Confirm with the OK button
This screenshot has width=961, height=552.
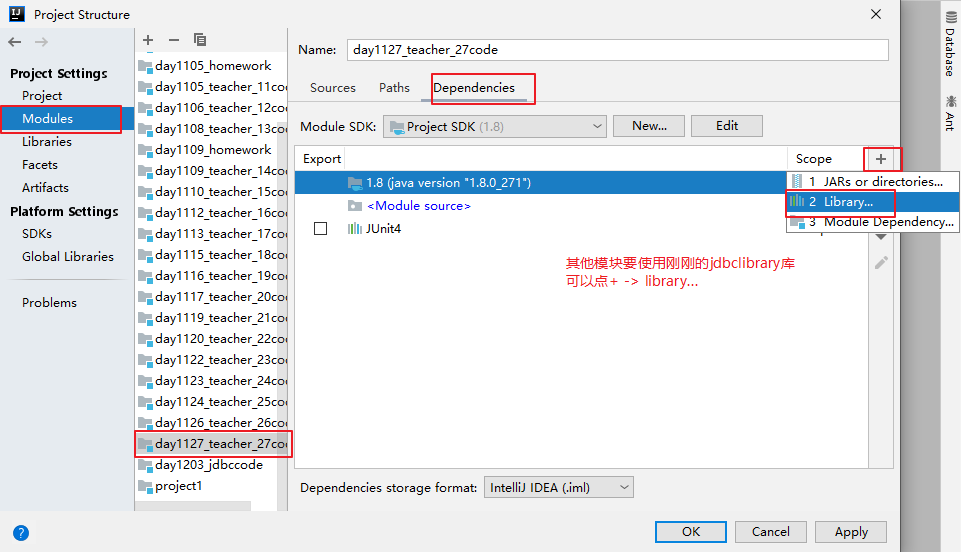[691, 532]
